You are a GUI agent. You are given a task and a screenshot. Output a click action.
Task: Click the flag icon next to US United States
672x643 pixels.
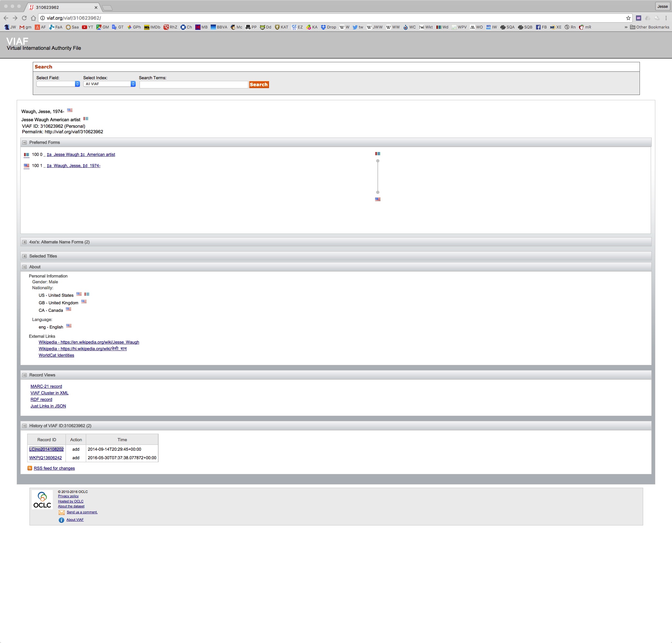coord(79,294)
